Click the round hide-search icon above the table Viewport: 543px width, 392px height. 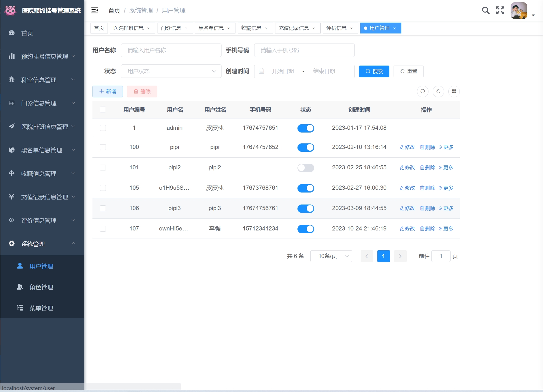coord(423,92)
